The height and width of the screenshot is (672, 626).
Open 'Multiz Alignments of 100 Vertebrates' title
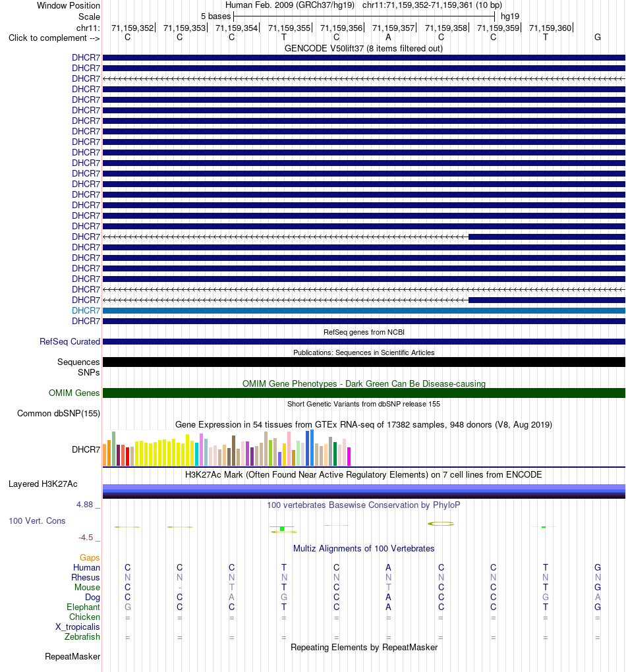coord(364,549)
